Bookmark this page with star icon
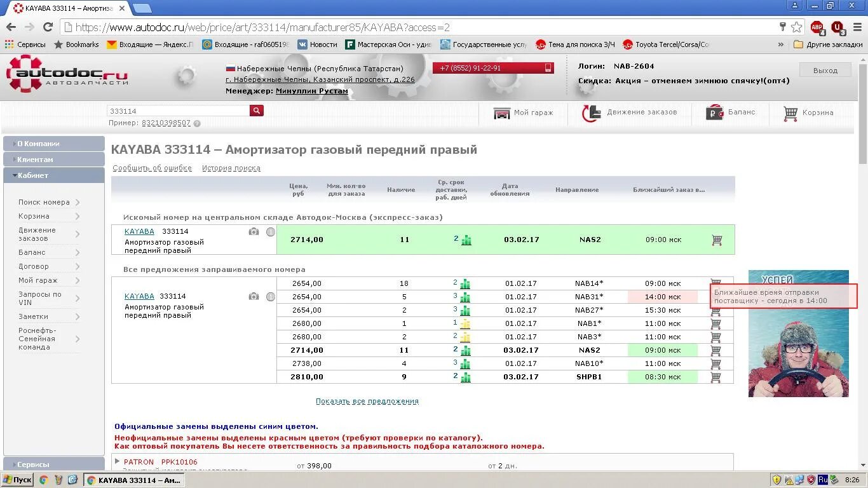The height and width of the screenshot is (488, 868). [796, 27]
